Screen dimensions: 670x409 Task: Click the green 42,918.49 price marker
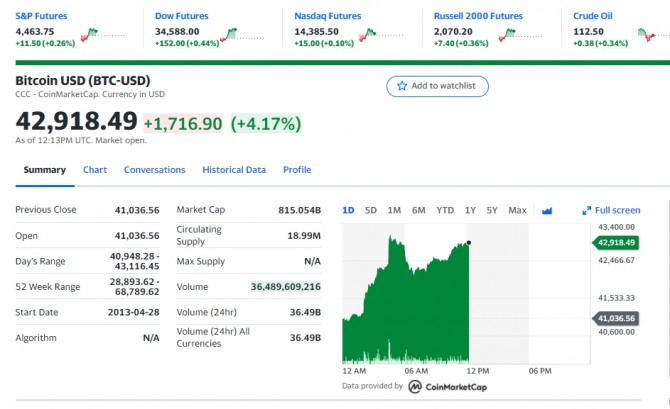617,242
